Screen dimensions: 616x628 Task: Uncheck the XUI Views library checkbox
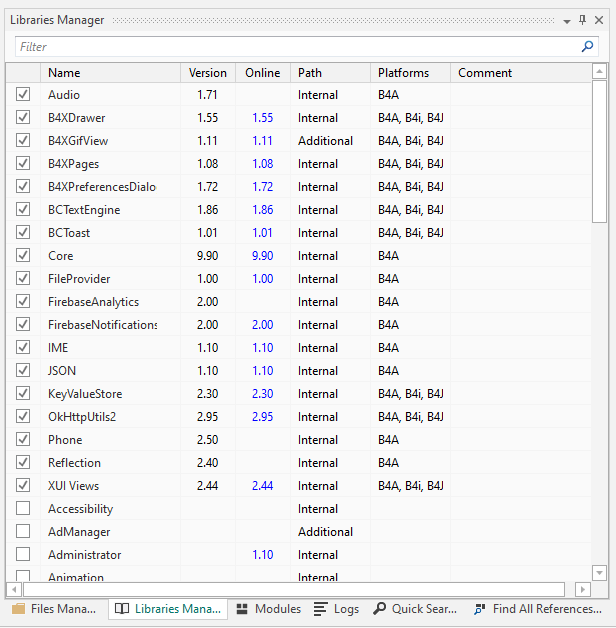coord(23,485)
